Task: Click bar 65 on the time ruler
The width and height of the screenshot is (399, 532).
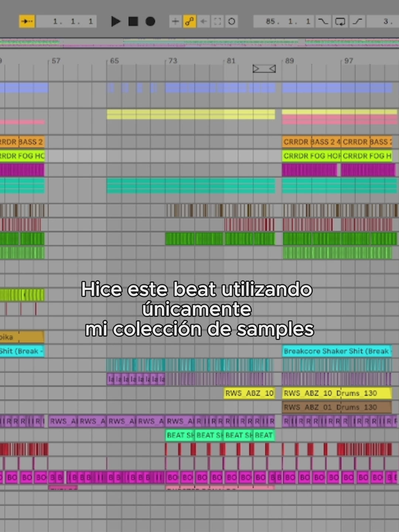Action: click(115, 61)
